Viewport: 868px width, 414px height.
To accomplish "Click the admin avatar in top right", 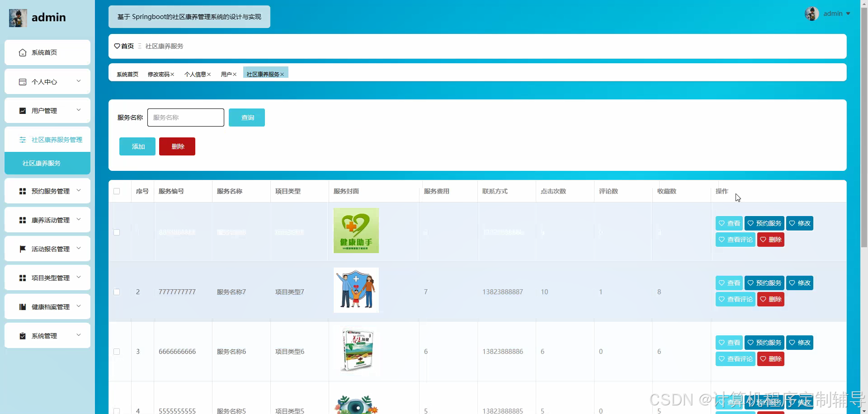I will (812, 14).
